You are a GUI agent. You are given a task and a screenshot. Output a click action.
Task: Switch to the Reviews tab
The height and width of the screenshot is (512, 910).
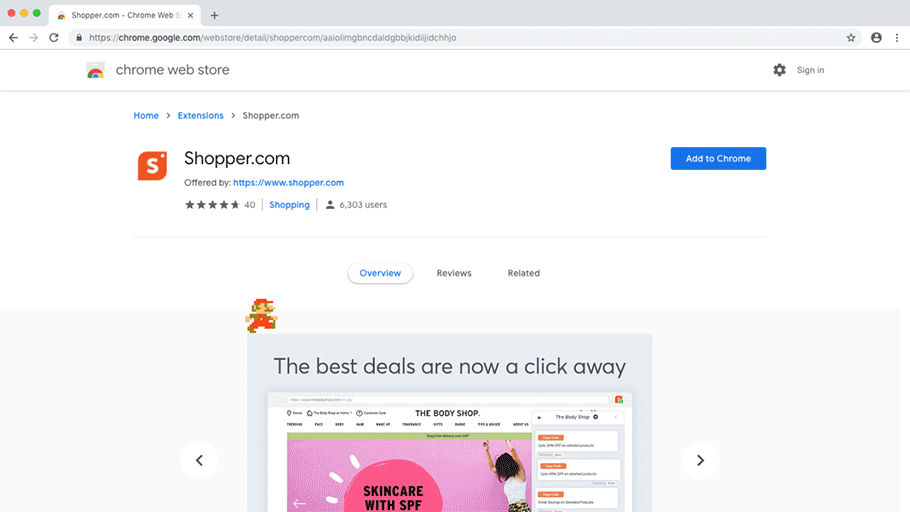(454, 273)
